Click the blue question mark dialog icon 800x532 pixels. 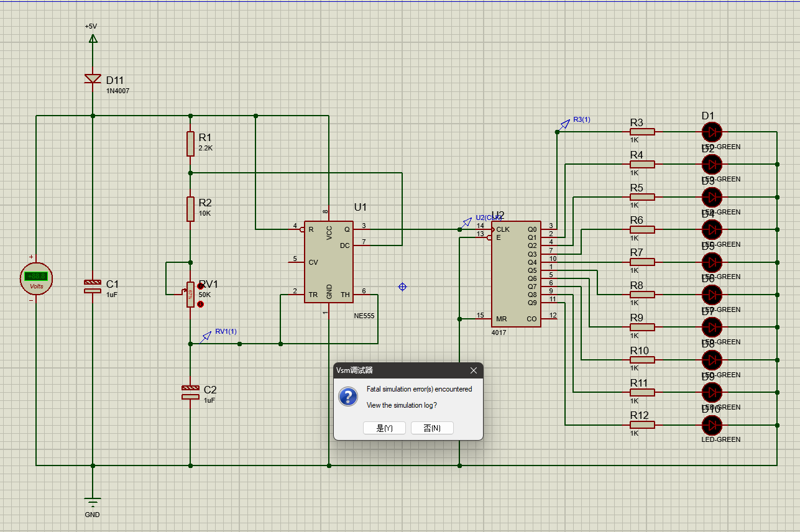pos(348,397)
